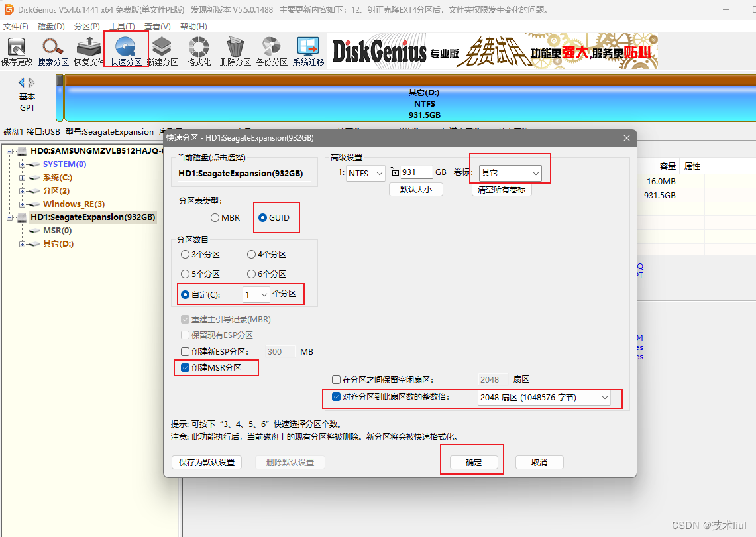756x537 pixels.
Task: Click the 恢复文件 (Recover Files) toolbar icon
Action: (x=89, y=51)
